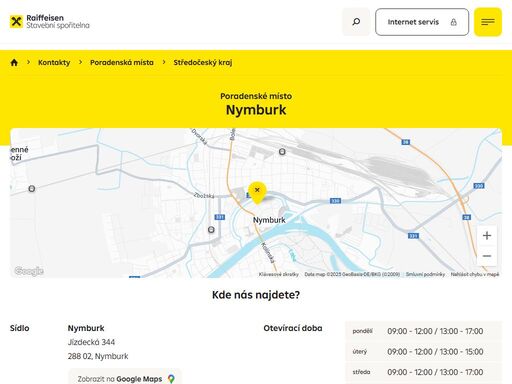Open Smluvní podmínky map link
Screen dimensions: 512x384
tap(425, 274)
